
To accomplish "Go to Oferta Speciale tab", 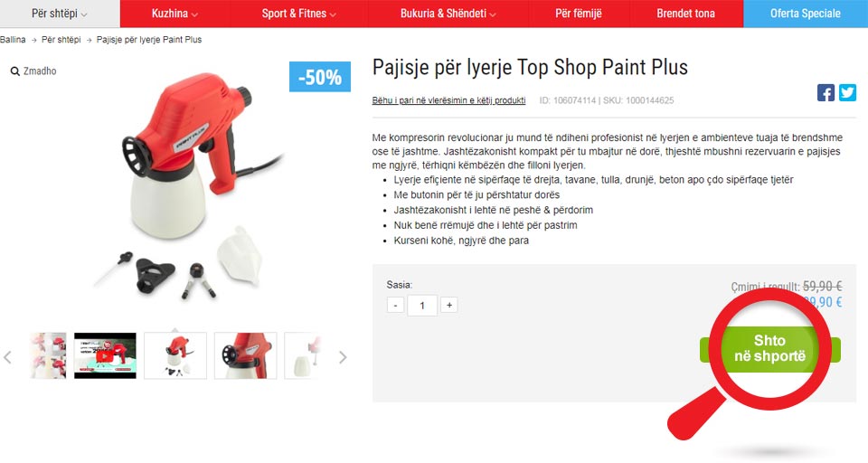I will (x=806, y=14).
